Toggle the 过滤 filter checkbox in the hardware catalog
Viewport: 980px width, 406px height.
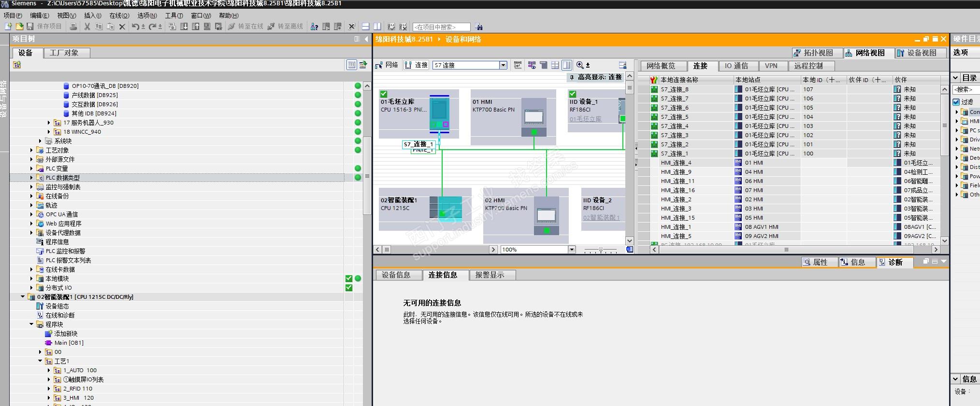[956, 102]
